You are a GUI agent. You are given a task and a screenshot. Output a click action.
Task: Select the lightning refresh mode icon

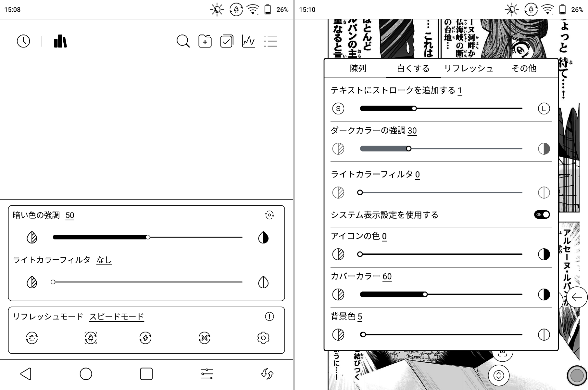(x=146, y=338)
